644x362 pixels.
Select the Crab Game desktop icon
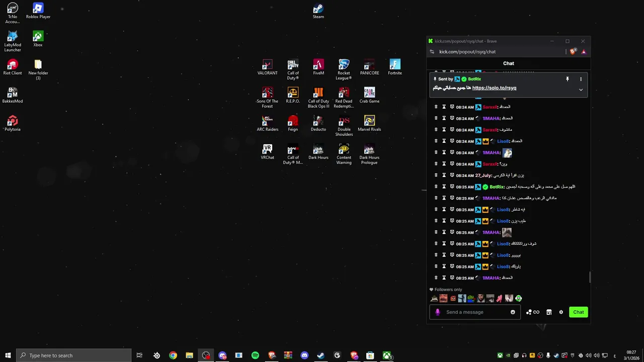click(x=369, y=96)
